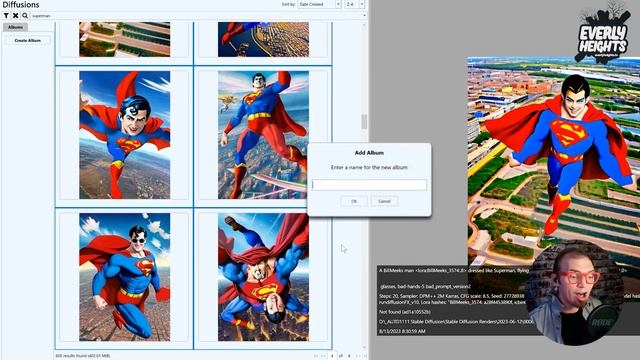
Task: Click the gallery vertical scrollbar thumb
Action: [364, 122]
